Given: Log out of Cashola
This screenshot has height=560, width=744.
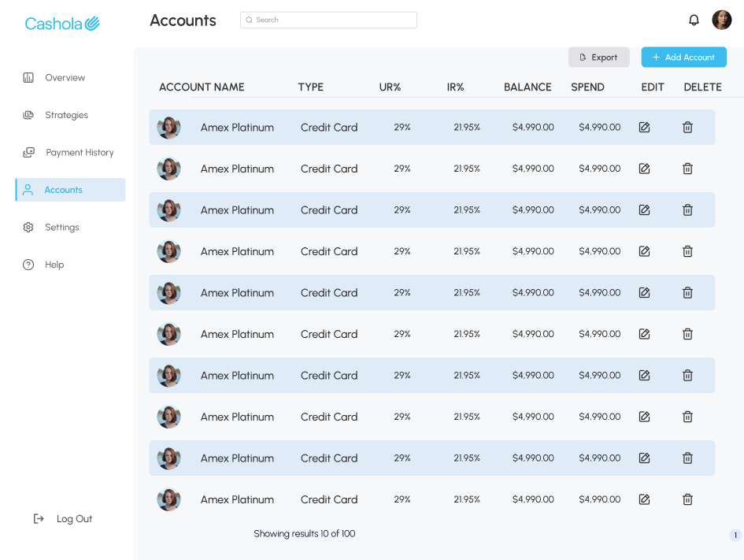Looking at the screenshot, I should point(63,519).
